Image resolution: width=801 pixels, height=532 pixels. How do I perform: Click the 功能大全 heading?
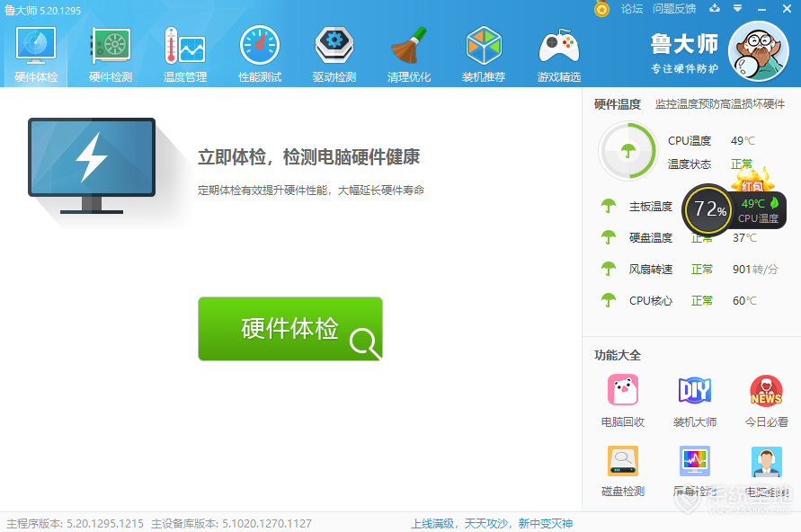click(617, 355)
